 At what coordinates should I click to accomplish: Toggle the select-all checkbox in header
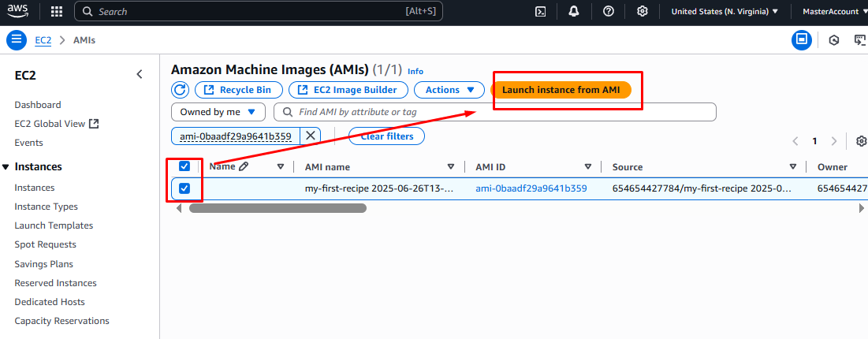click(x=184, y=166)
